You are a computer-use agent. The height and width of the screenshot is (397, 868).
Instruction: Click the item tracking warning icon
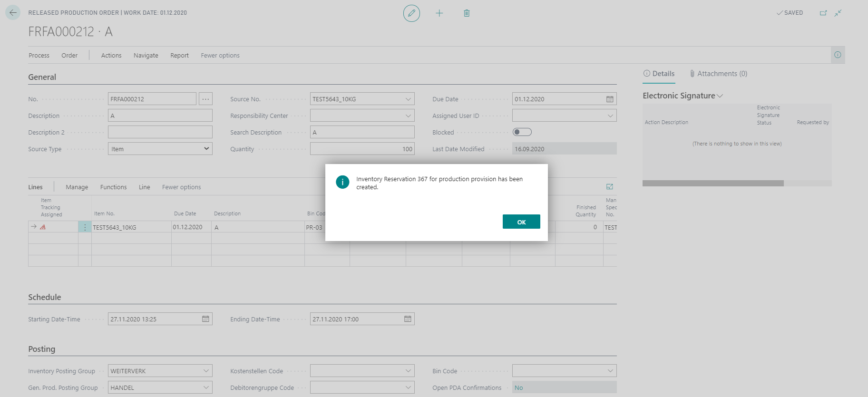coord(43,227)
